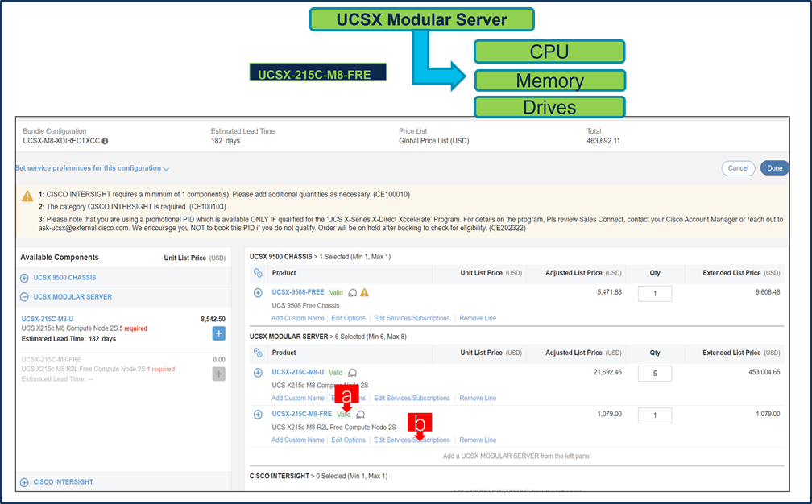
Task: Click the UCSX Modular Server green box
Action: (421, 19)
